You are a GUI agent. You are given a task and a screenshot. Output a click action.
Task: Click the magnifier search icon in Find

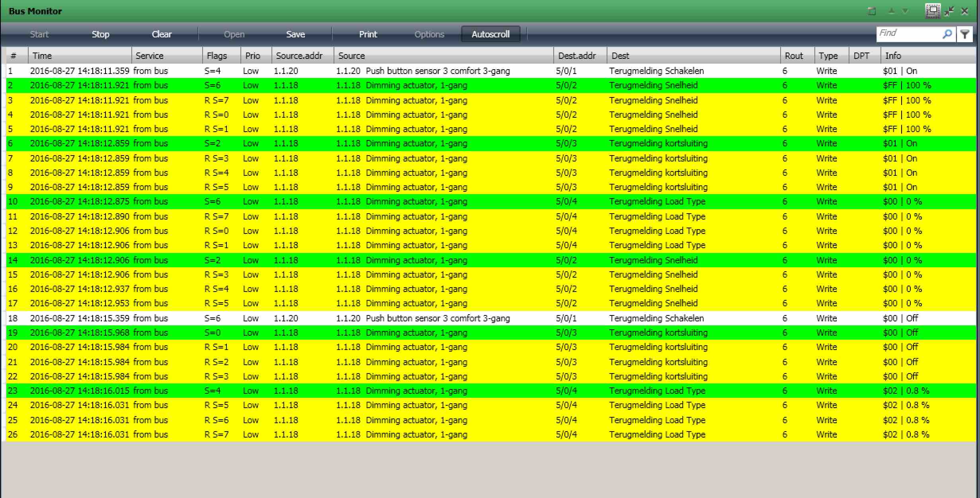pyautogui.click(x=947, y=34)
